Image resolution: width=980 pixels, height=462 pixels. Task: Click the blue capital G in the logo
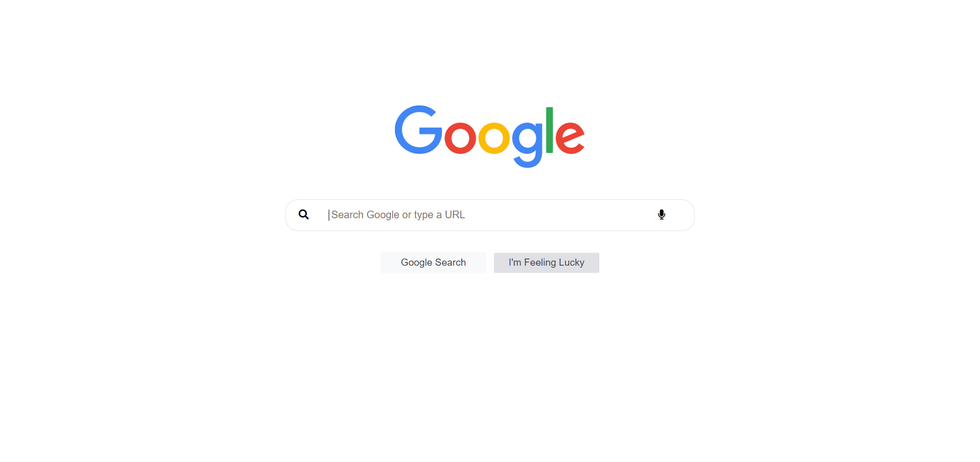[x=419, y=130]
